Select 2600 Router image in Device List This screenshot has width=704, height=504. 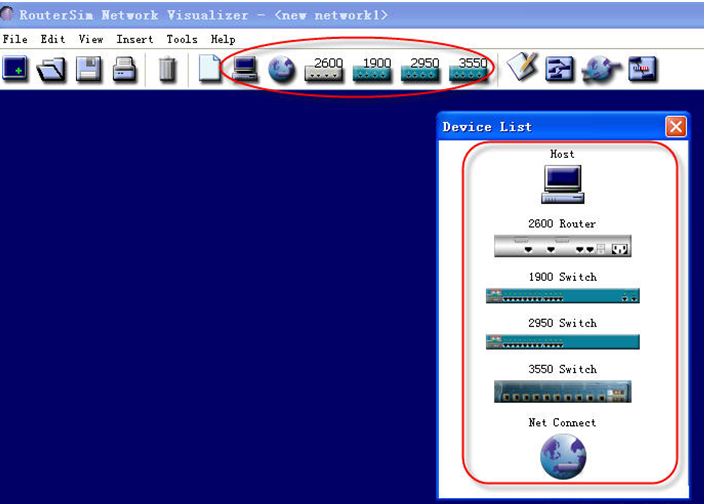563,245
